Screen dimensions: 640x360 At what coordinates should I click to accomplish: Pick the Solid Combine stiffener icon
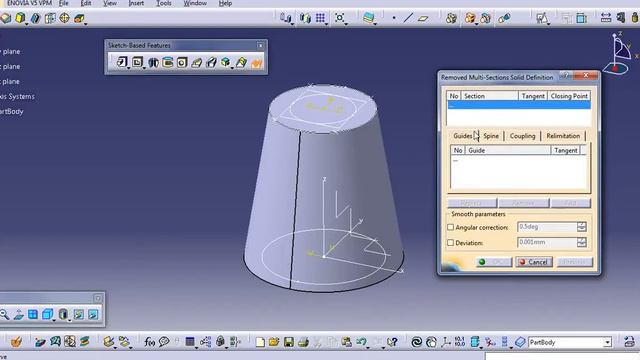226,62
